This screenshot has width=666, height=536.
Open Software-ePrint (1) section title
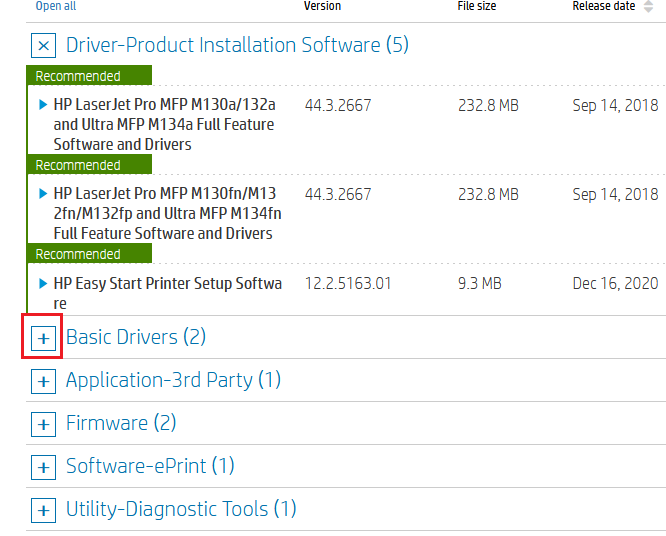(150, 466)
